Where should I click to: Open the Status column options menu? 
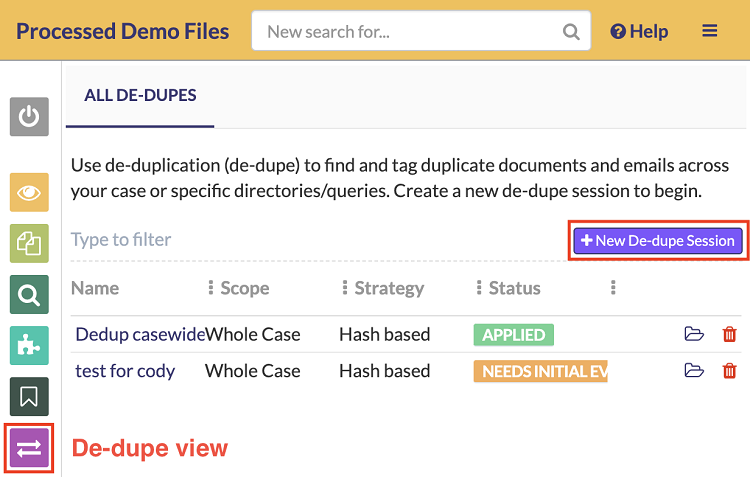pyautogui.click(x=613, y=288)
